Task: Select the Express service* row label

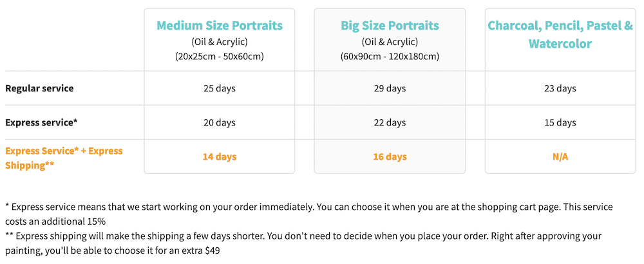Action: (x=41, y=122)
